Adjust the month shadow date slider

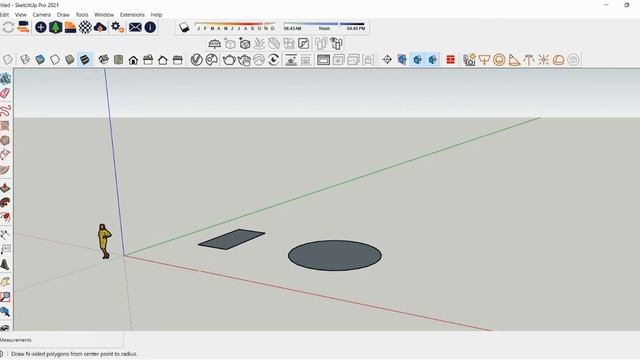(x=235, y=27)
